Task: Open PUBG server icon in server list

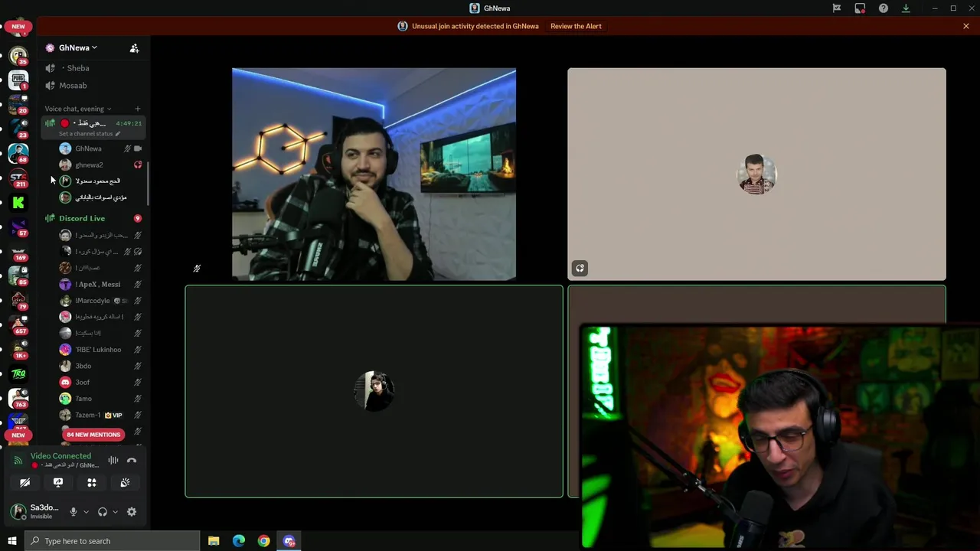Action: (18, 80)
